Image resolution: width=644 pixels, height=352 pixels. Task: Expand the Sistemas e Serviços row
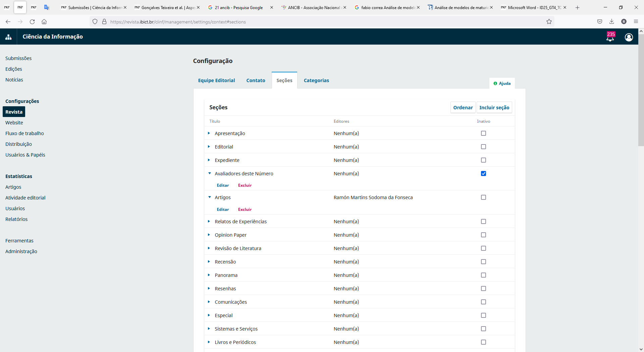[209, 329]
